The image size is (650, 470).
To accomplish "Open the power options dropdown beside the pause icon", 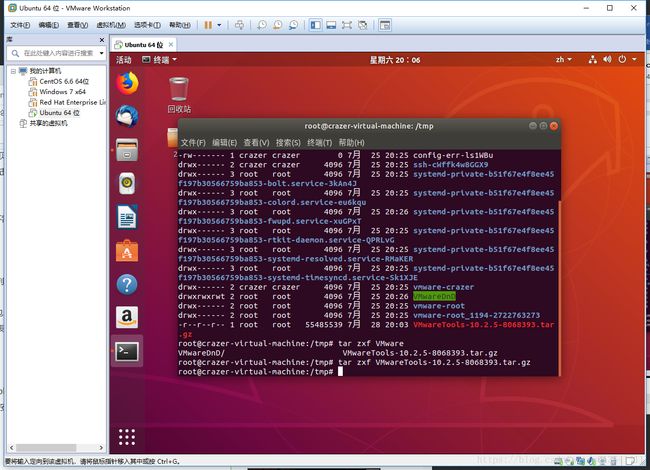I will pyautogui.click(x=219, y=25).
